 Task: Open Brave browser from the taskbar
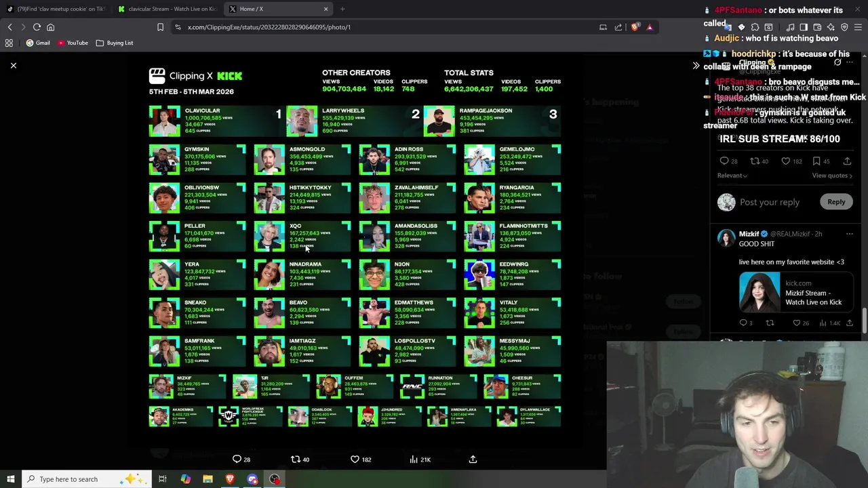pos(230,479)
